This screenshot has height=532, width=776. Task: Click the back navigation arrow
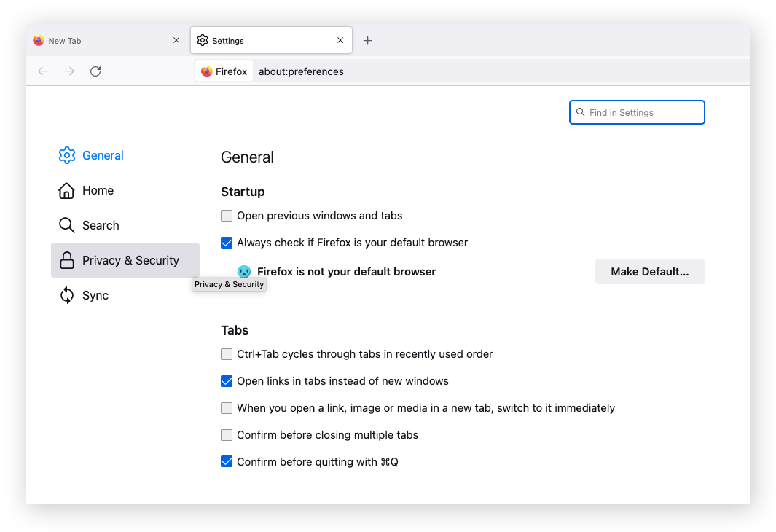(42, 71)
